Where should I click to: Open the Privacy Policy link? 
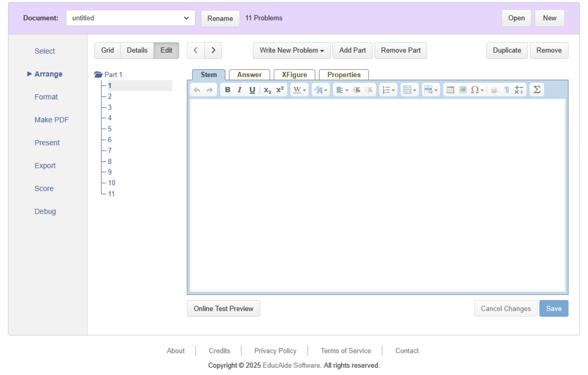point(275,351)
